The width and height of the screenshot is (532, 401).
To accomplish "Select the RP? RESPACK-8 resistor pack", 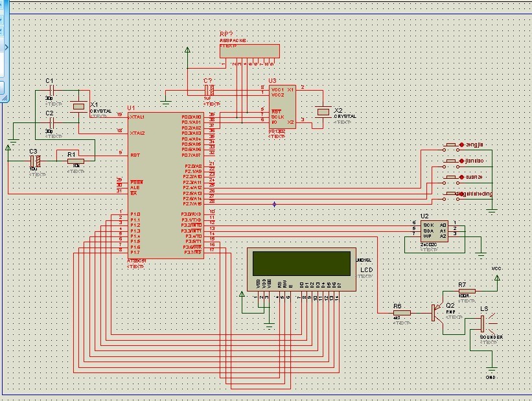I will [250, 51].
